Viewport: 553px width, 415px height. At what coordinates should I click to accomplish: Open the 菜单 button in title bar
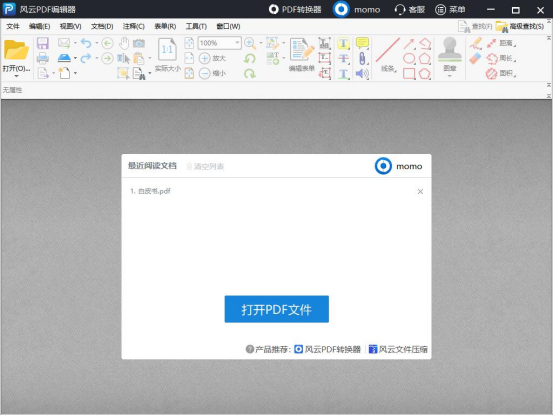coord(450,10)
